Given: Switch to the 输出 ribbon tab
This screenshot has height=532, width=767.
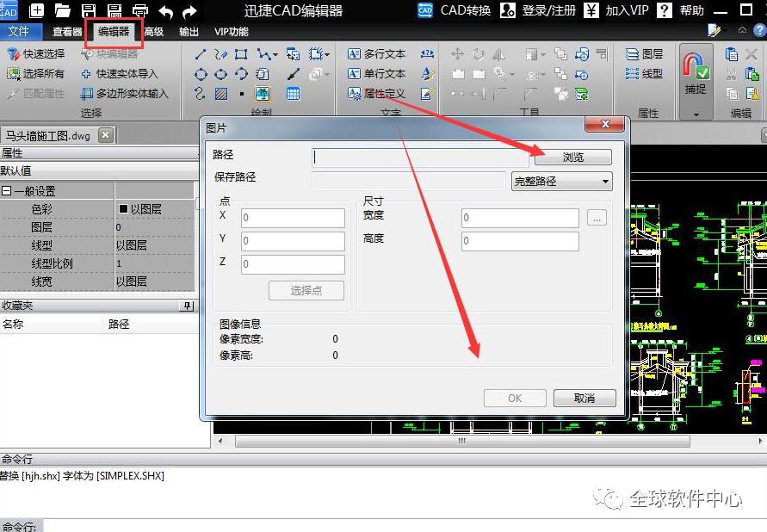Looking at the screenshot, I should [x=188, y=30].
